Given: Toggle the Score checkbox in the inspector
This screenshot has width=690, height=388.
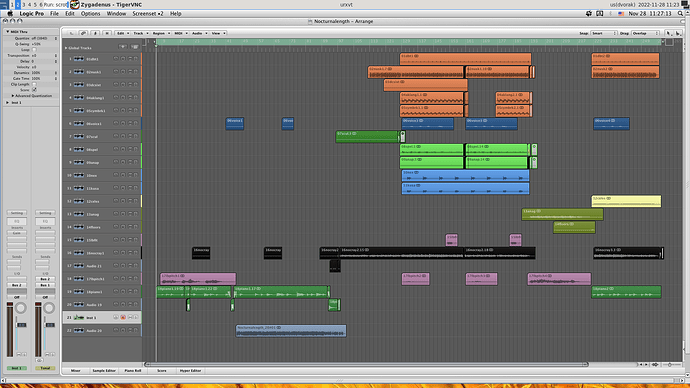Looking at the screenshot, I should 34,90.
